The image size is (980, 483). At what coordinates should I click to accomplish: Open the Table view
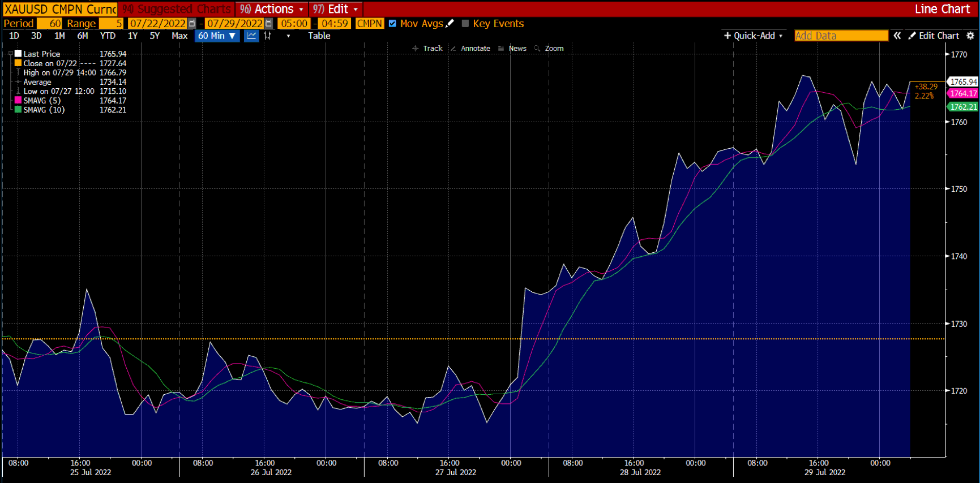coord(319,36)
